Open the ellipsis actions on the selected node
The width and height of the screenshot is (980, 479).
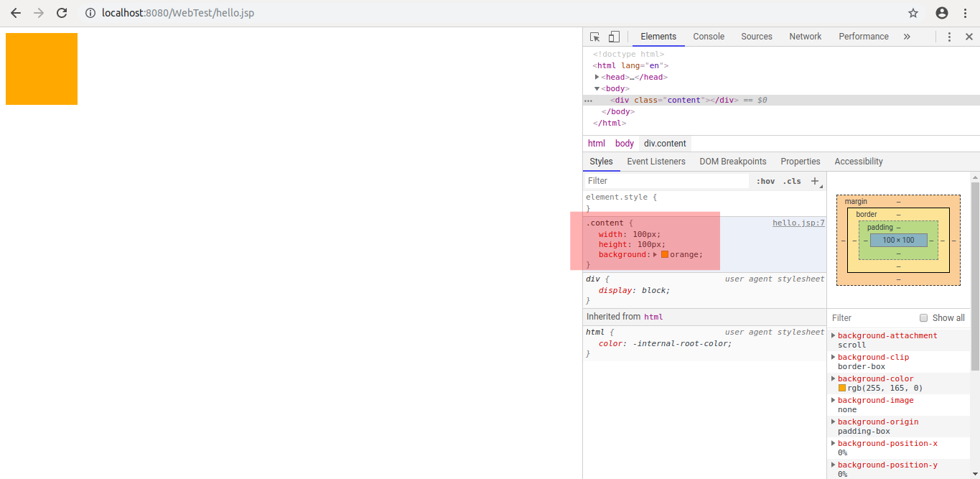pos(588,101)
